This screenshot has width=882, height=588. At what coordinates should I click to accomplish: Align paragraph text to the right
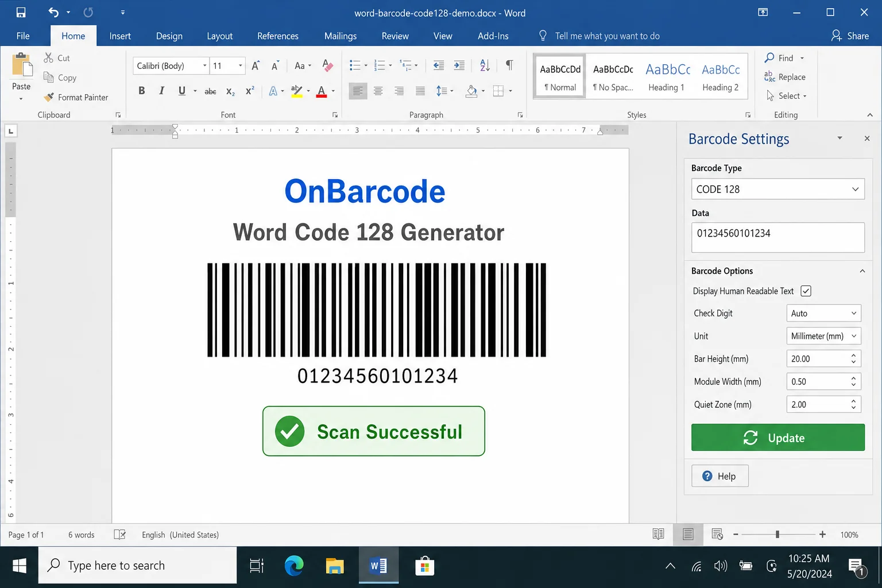399,91
